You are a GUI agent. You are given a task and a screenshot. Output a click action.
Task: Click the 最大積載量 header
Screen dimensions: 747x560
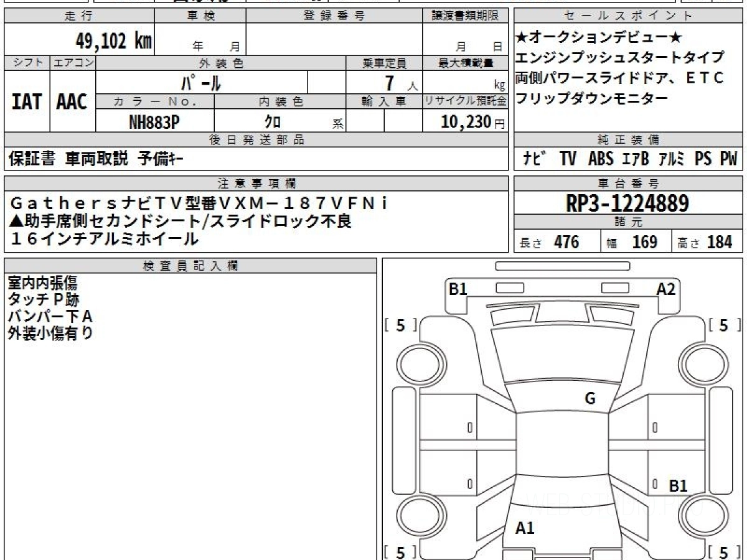pos(465,63)
